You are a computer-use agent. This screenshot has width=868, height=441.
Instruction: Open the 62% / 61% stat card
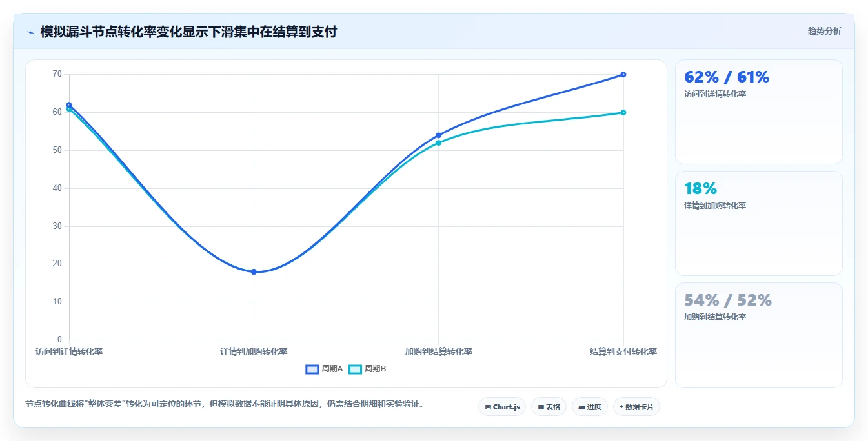[x=759, y=112]
